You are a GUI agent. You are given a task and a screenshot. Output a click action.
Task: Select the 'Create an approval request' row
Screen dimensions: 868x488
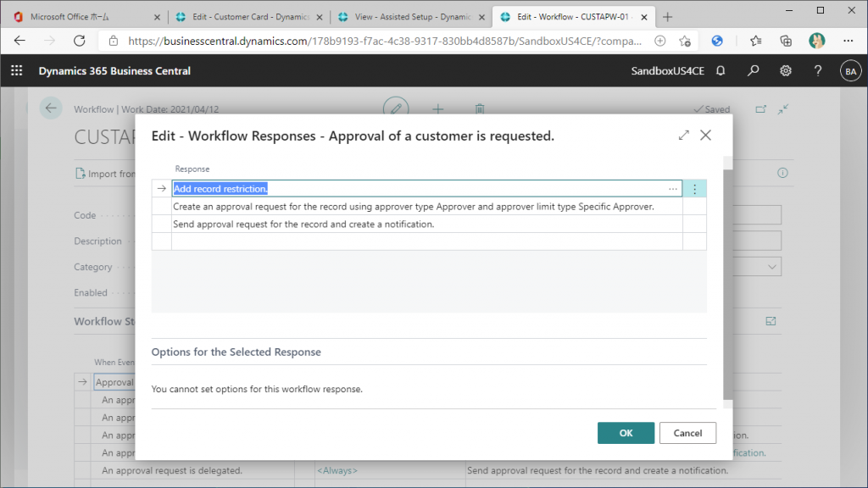click(414, 207)
